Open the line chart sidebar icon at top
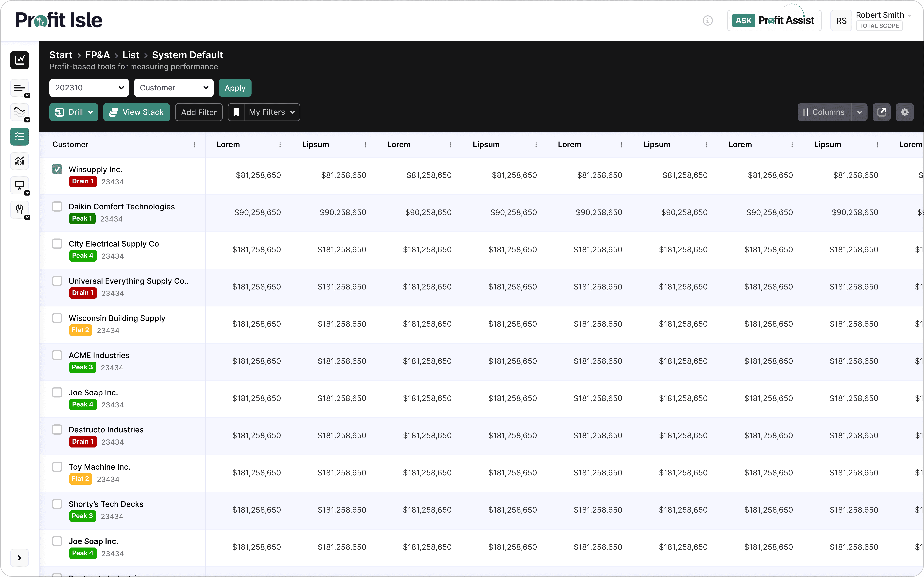 point(19,60)
